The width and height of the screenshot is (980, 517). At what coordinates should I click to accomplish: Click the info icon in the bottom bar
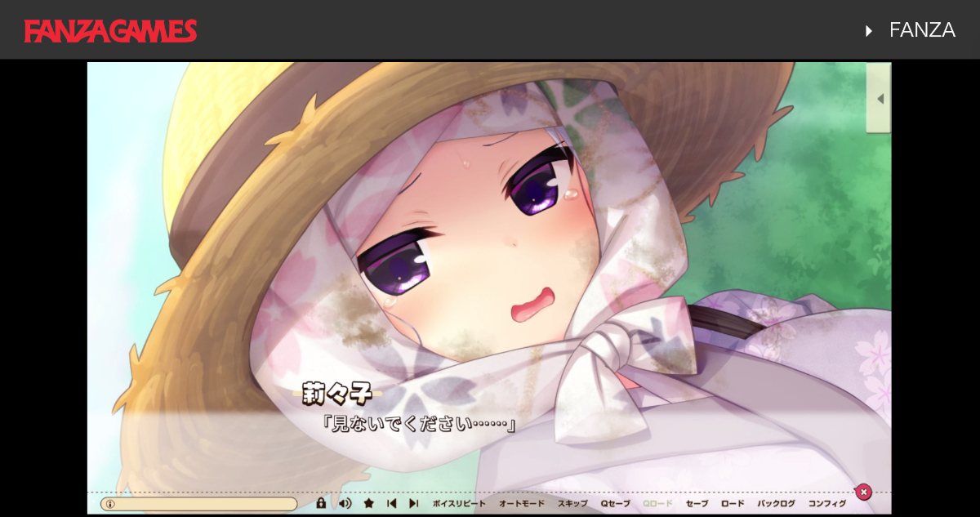coord(110,504)
